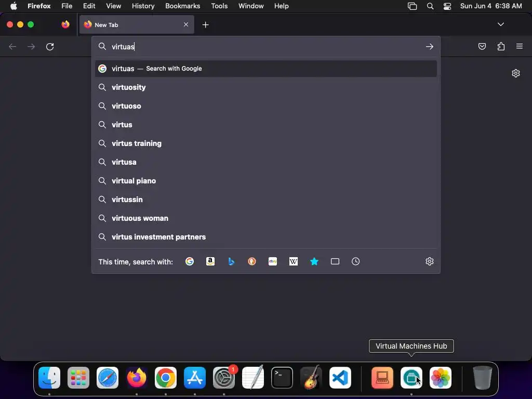The height and width of the screenshot is (399, 532).
Task: Open Firefox hamburger application menu
Action: pos(520,46)
